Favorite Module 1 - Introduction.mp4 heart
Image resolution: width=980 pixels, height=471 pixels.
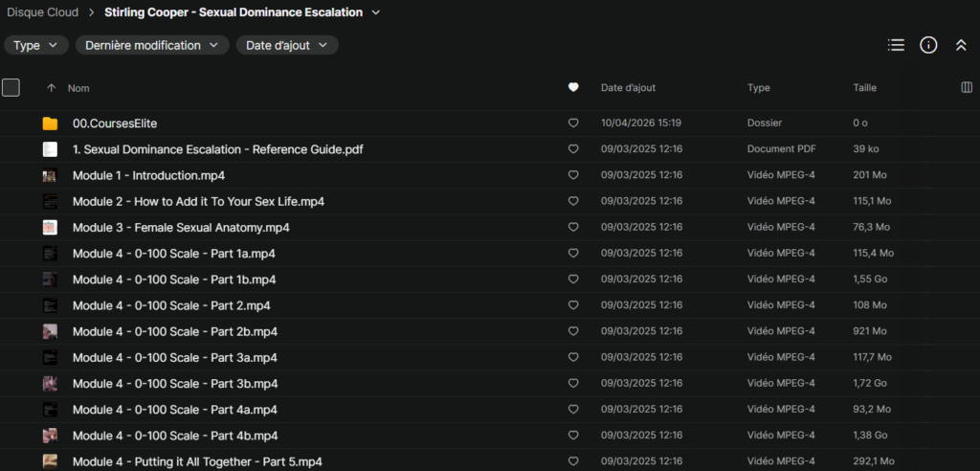tap(573, 176)
